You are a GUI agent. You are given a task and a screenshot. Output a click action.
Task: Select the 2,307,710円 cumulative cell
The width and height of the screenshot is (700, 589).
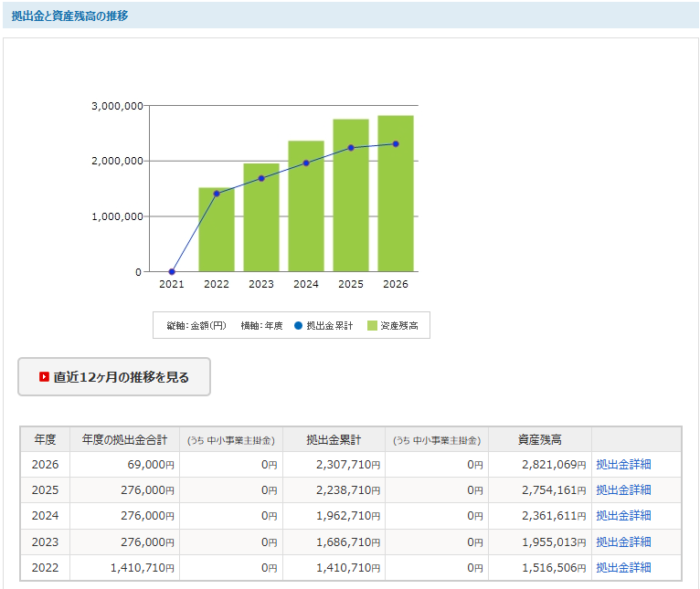point(334,465)
